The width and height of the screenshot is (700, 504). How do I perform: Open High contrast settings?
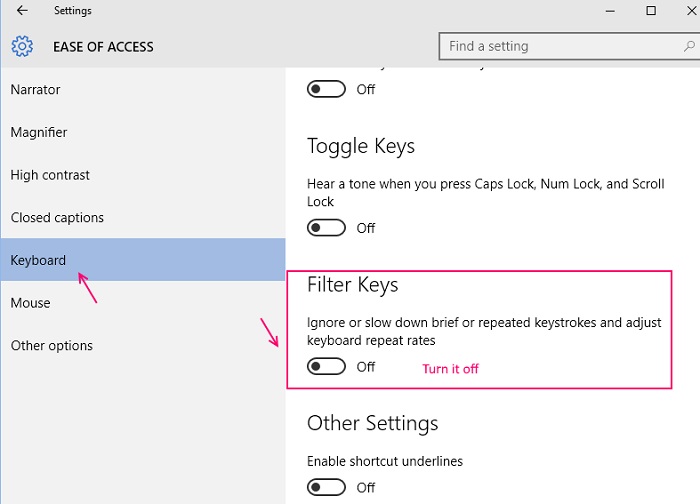point(50,175)
